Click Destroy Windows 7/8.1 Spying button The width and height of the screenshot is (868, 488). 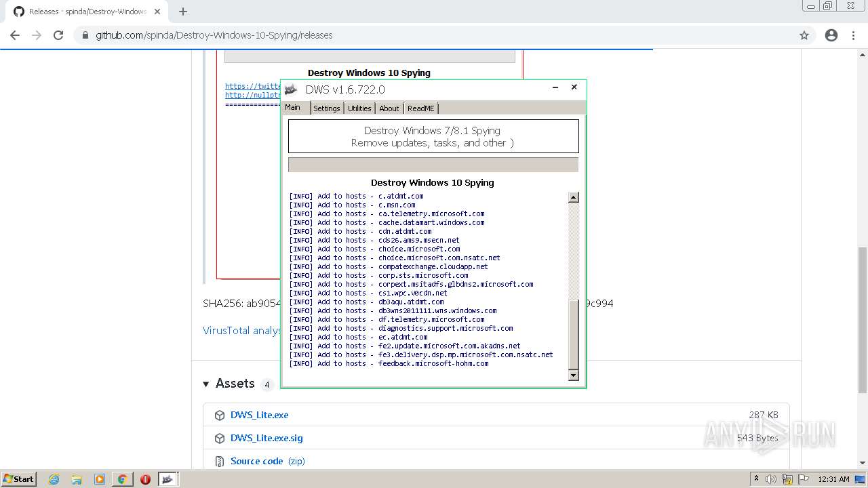coord(433,136)
